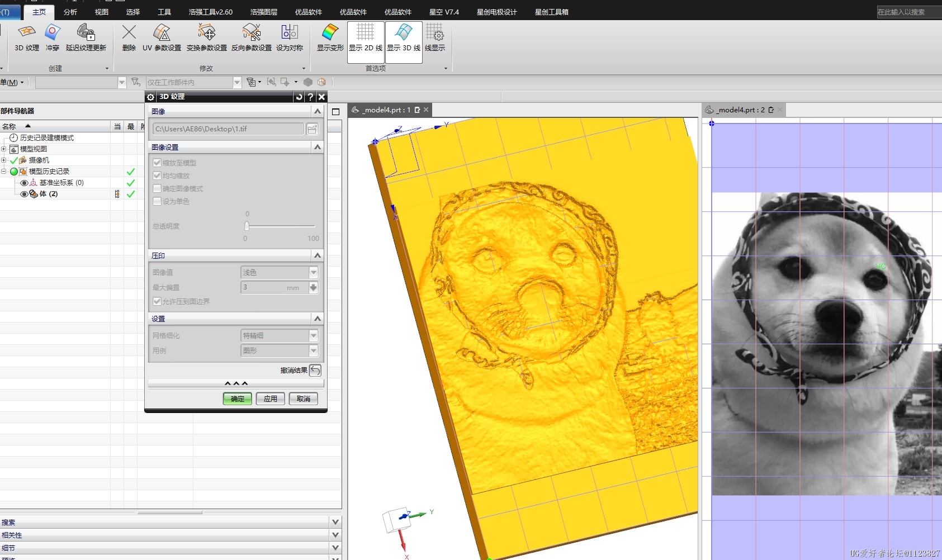The image size is (942, 560).
Task: Switch to the 浩强工具v2.60 tab
Action: click(211, 12)
